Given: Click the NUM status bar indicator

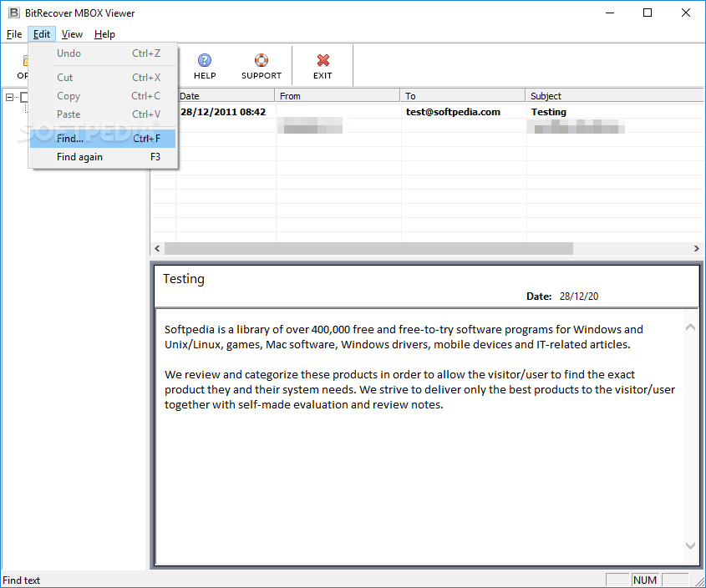Looking at the screenshot, I should (645, 580).
